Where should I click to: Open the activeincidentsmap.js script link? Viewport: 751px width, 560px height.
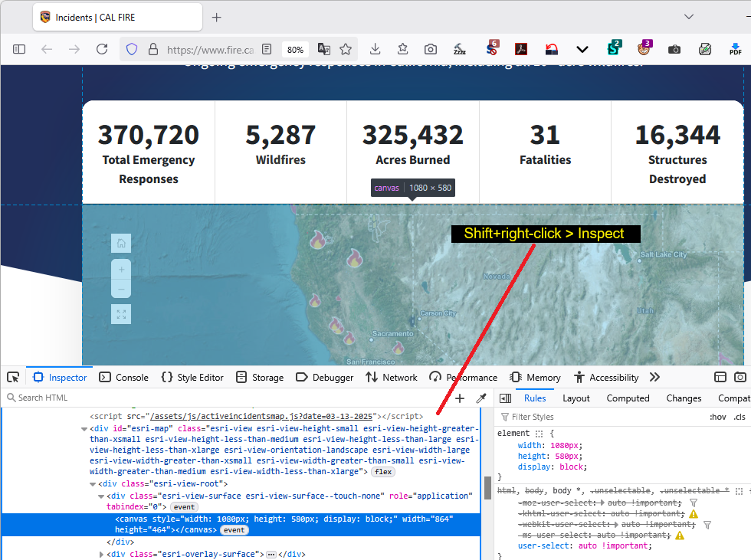pyautogui.click(x=265, y=416)
